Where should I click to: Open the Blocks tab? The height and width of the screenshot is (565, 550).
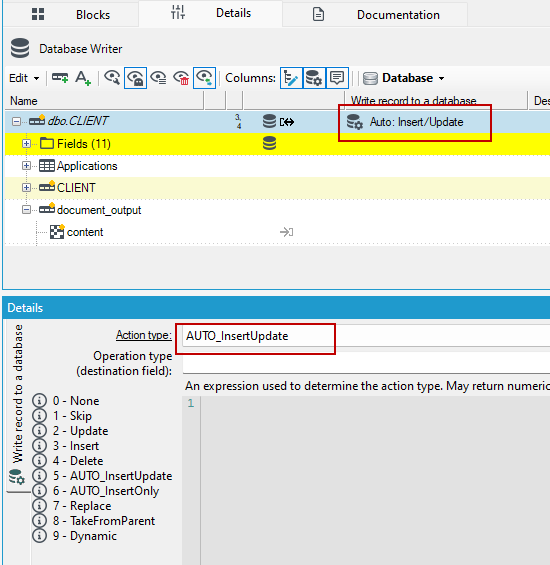tap(71, 14)
